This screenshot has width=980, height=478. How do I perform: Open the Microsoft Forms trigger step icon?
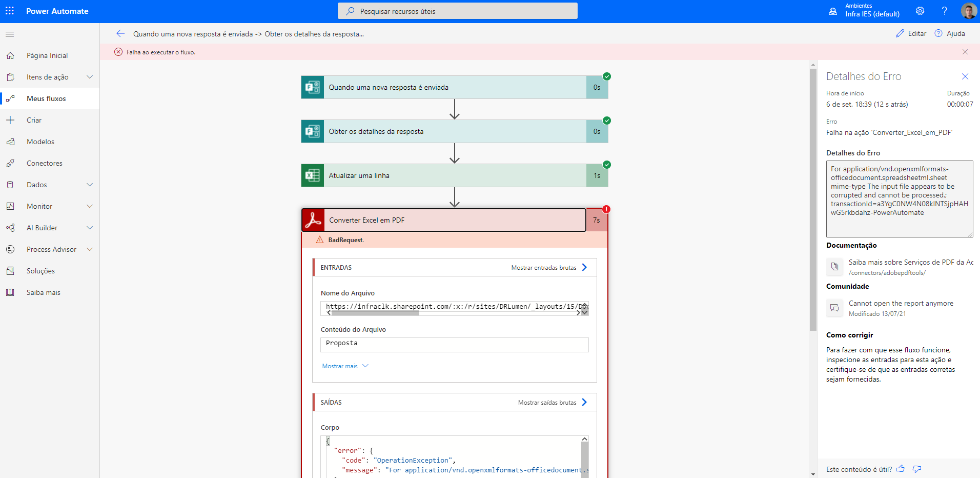(312, 87)
